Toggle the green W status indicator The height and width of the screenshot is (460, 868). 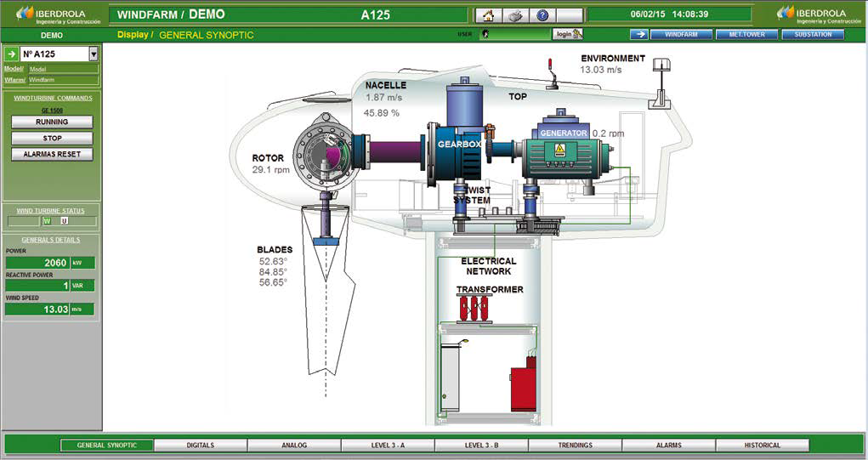(47, 221)
